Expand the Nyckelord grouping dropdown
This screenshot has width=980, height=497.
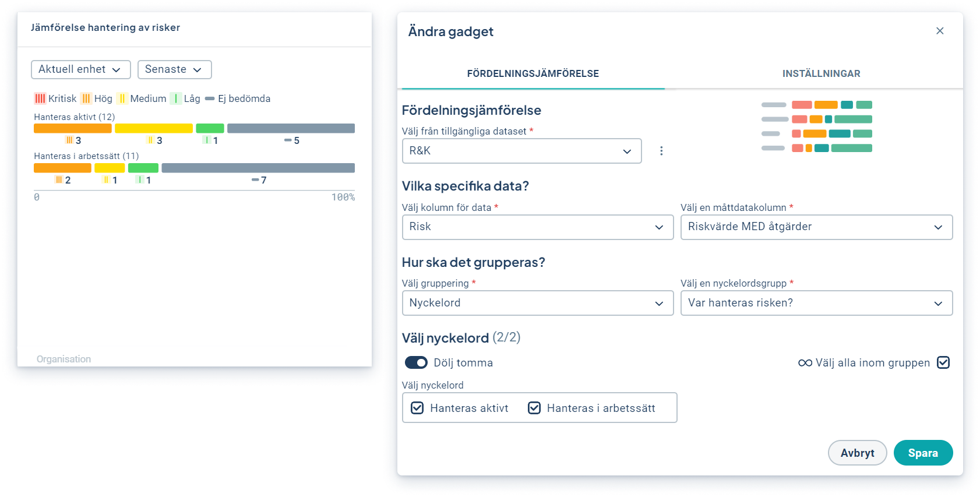point(537,303)
